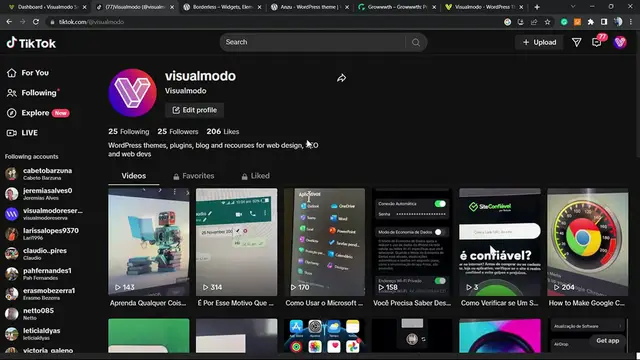Switch to Borderless Widgets browser tab
640x360 pixels.
[222, 7]
